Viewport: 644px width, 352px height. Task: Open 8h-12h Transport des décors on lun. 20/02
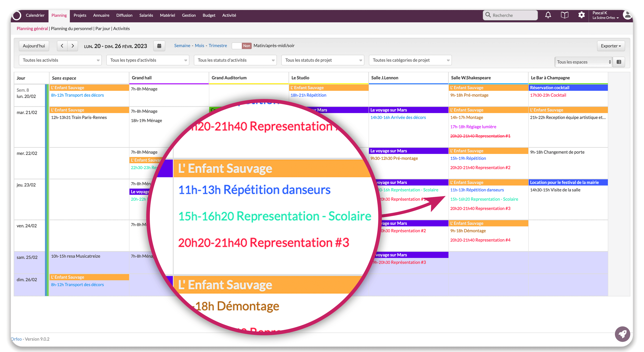[x=77, y=95]
